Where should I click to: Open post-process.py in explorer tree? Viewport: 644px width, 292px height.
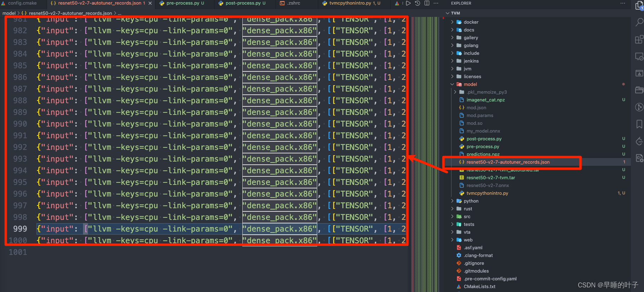484,139
